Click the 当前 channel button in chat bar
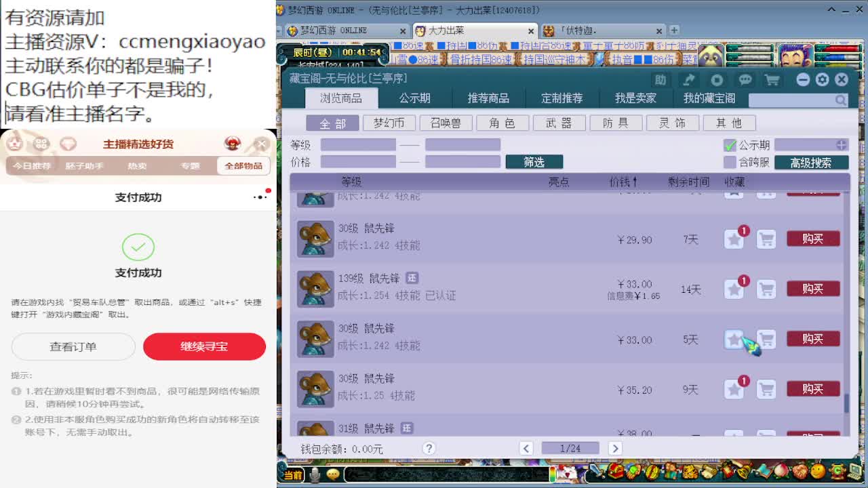The height and width of the screenshot is (488, 868). click(x=293, y=474)
